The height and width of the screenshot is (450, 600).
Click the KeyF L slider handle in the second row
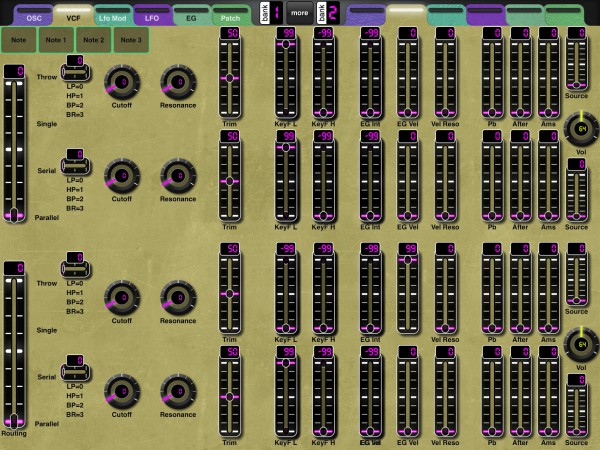[286, 147]
